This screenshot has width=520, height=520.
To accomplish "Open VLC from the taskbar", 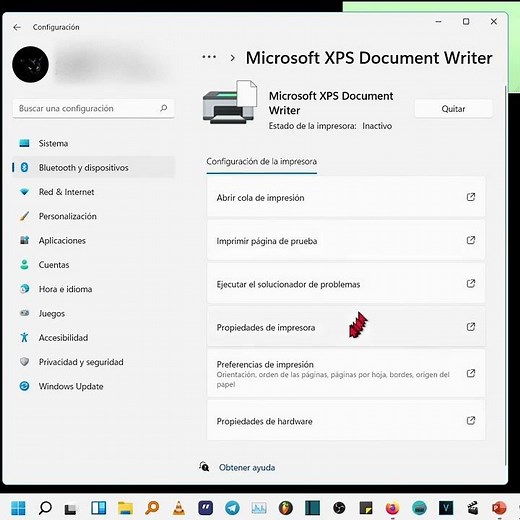I will point(179,508).
